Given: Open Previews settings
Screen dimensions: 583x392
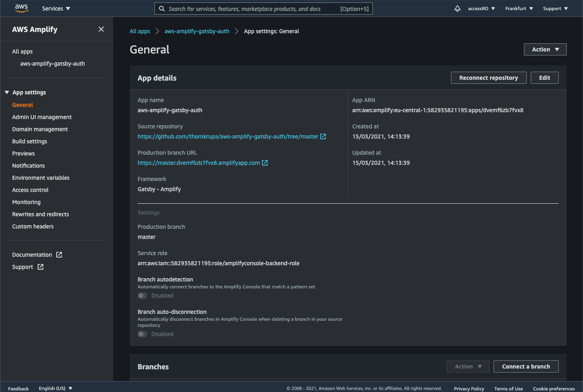Looking at the screenshot, I should (23, 153).
